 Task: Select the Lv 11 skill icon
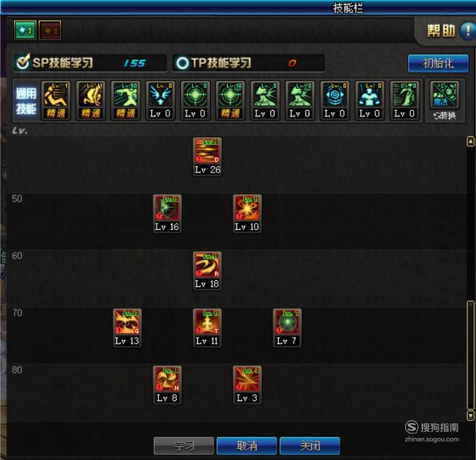click(x=207, y=322)
